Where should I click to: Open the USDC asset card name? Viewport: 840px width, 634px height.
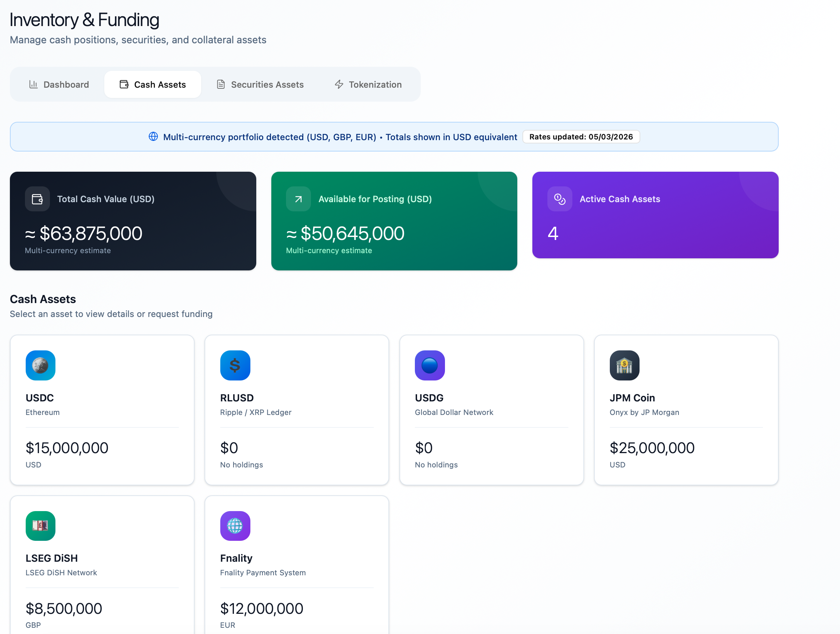40,398
